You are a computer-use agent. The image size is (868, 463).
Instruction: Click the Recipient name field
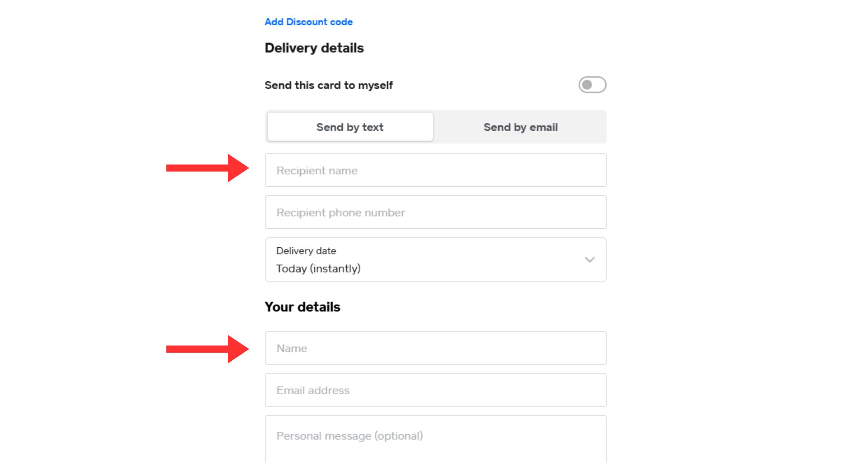[435, 170]
